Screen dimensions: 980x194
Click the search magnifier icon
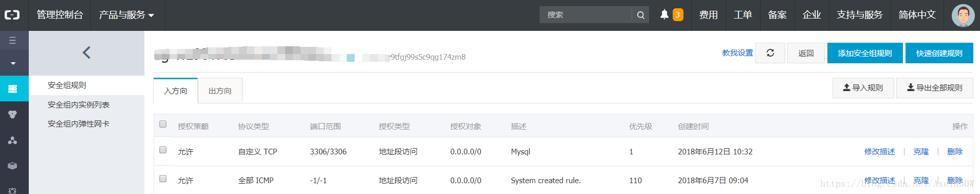[x=640, y=15]
